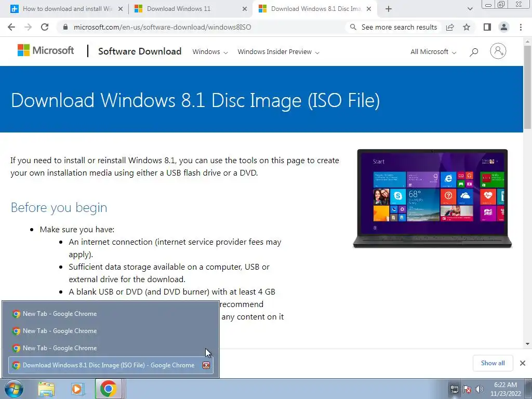532x399 pixels.
Task: Click the Chrome taskbar icon
Action: point(108,389)
